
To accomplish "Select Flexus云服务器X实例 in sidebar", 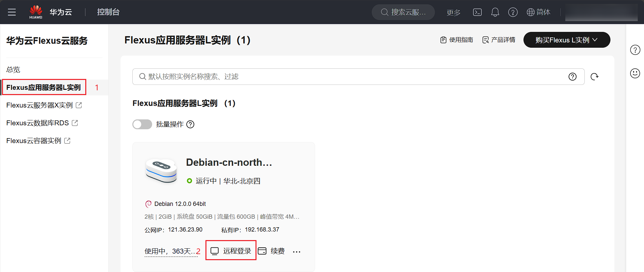I will [40, 105].
